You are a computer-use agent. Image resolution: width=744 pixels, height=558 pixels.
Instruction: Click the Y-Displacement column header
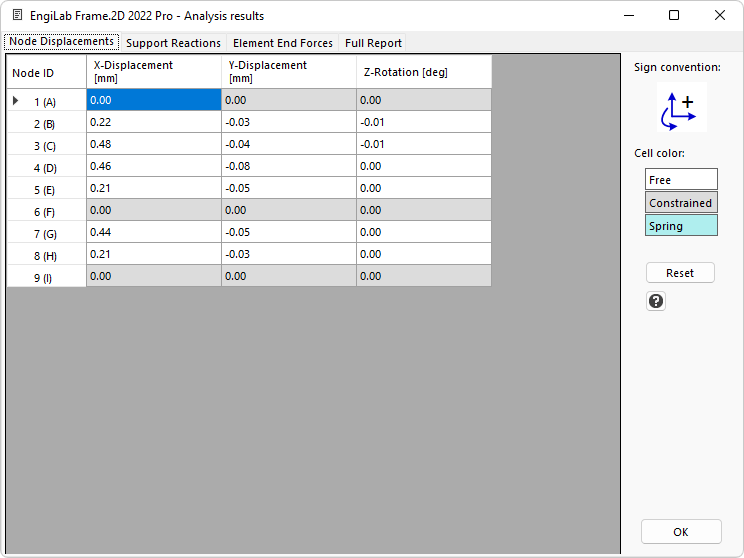(288, 72)
